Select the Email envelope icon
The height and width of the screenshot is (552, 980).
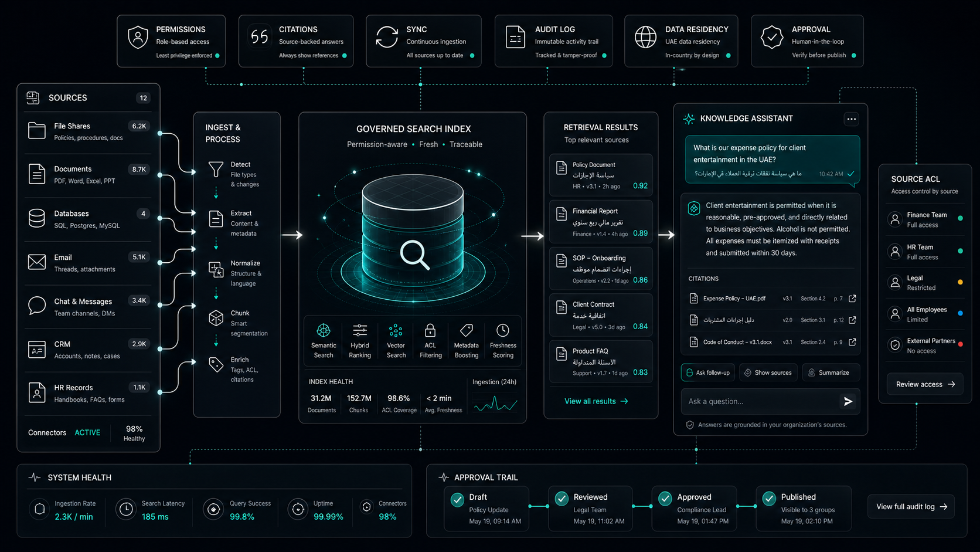click(x=37, y=262)
